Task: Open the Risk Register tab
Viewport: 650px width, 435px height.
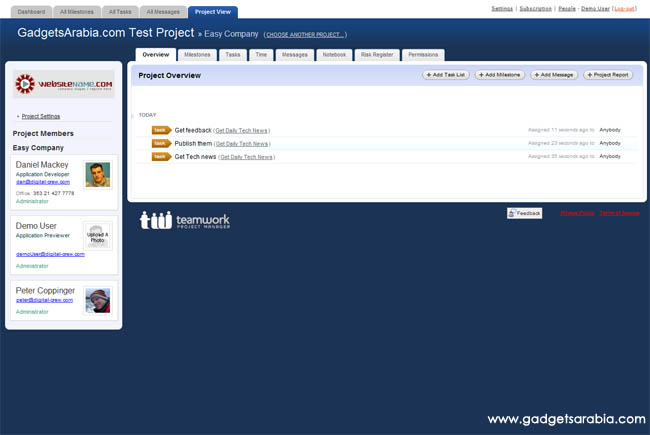Action: point(377,55)
